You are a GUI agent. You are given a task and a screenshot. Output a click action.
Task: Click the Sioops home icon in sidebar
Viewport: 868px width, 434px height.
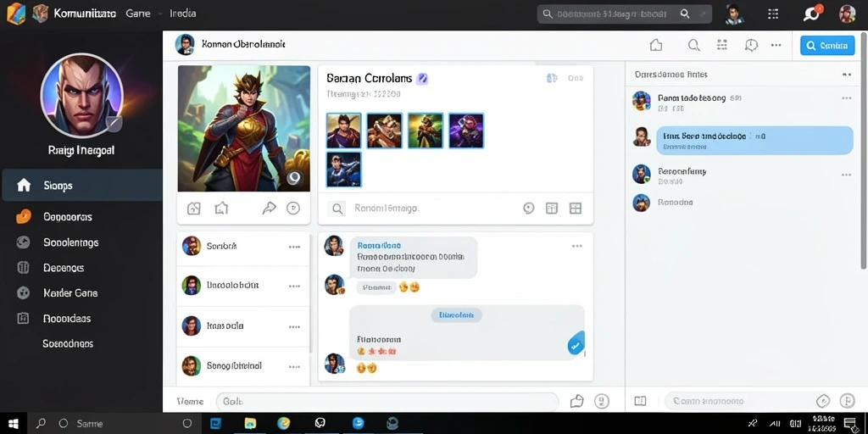pos(24,186)
